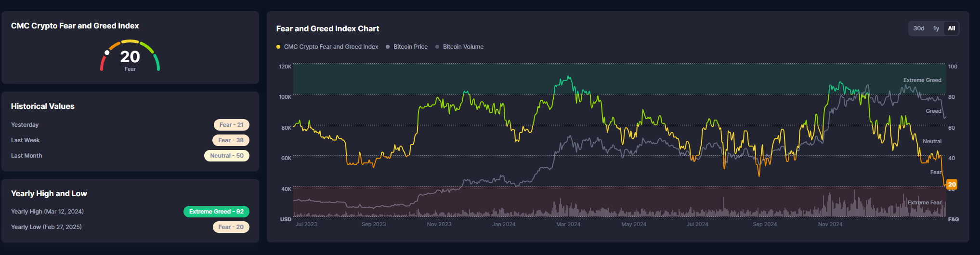Click the 'Sep 2023' x-axis label

click(x=374, y=224)
